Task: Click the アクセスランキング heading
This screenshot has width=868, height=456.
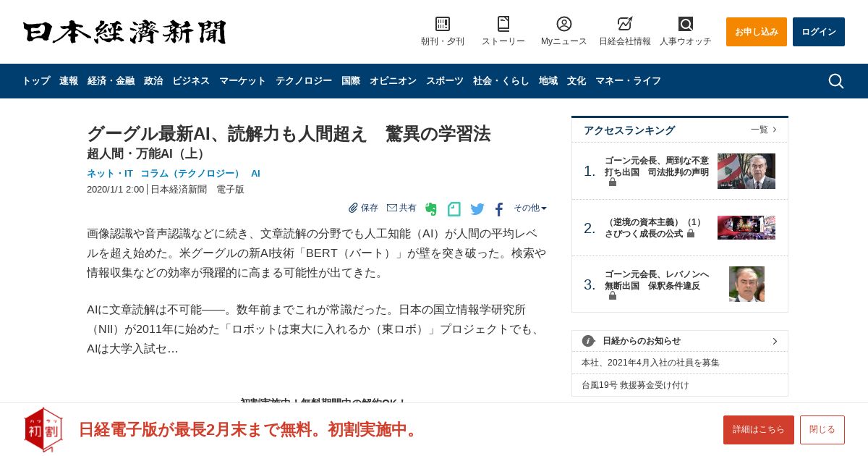Action: point(629,130)
